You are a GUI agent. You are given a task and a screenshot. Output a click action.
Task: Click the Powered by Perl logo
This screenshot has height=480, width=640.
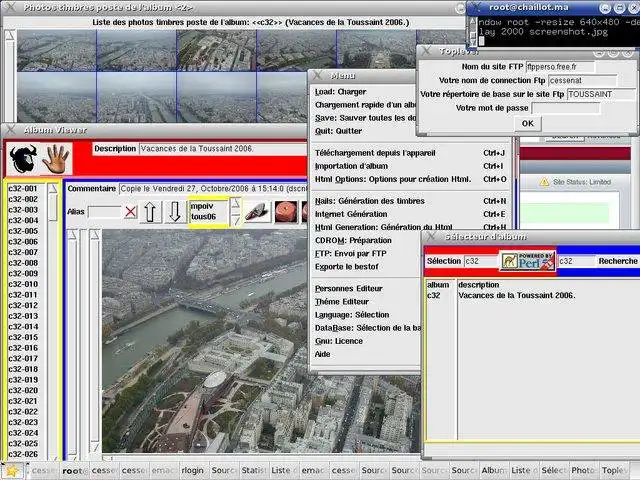(527, 261)
